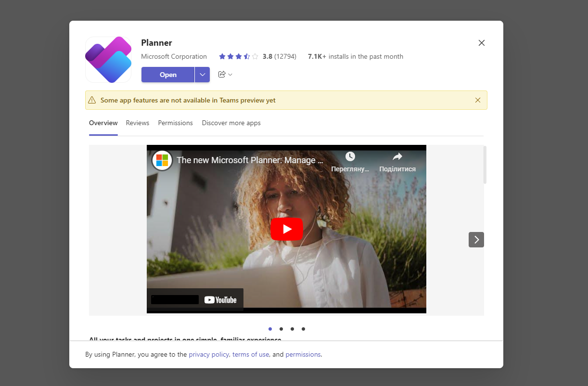The height and width of the screenshot is (386, 588).
Task: Advance carousel with the next arrow
Action: click(x=476, y=239)
